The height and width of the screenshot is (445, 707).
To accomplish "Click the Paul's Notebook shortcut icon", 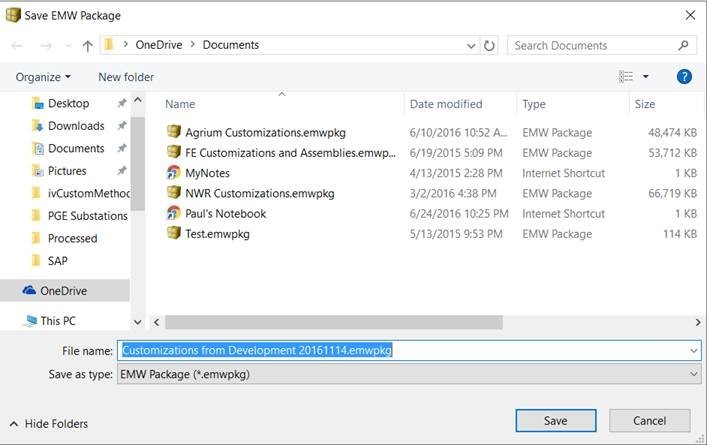I will (x=174, y=213).
